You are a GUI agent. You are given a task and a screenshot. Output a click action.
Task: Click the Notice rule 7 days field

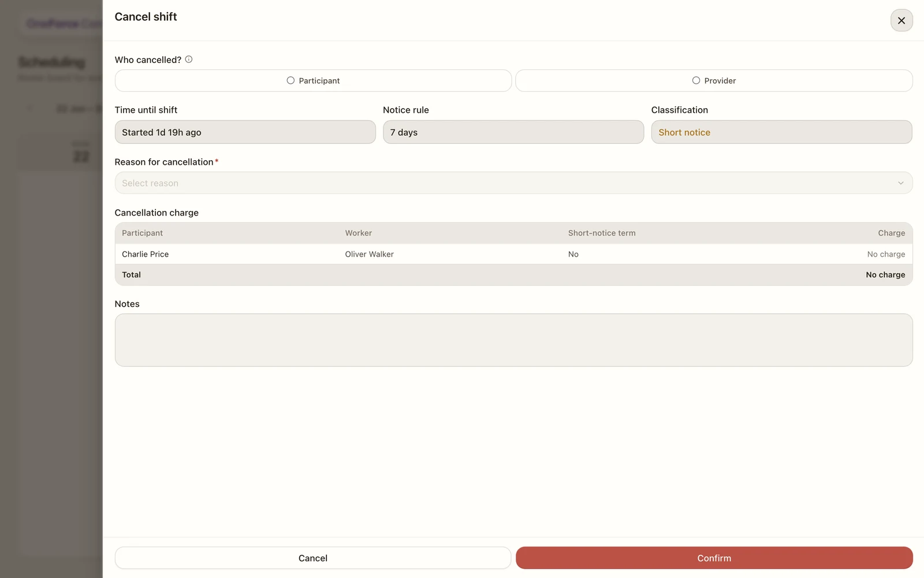[513, 132]
